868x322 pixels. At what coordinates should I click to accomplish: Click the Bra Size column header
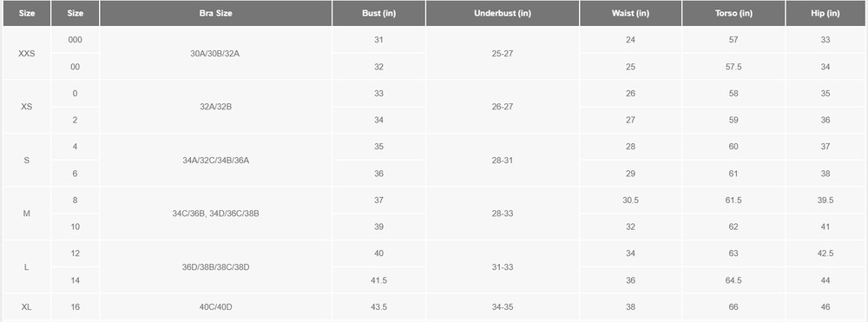pos(215,13)
